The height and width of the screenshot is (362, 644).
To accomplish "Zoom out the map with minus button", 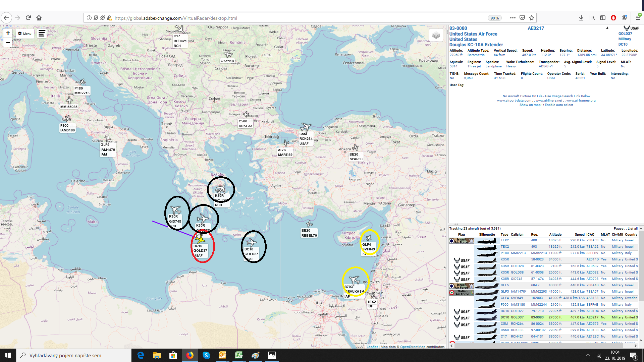I will coord(8,43).
